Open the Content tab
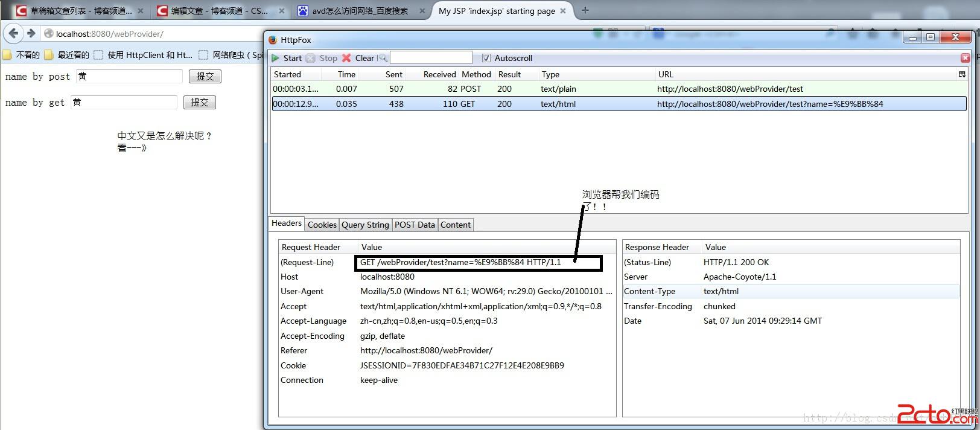 click(455, 225)
